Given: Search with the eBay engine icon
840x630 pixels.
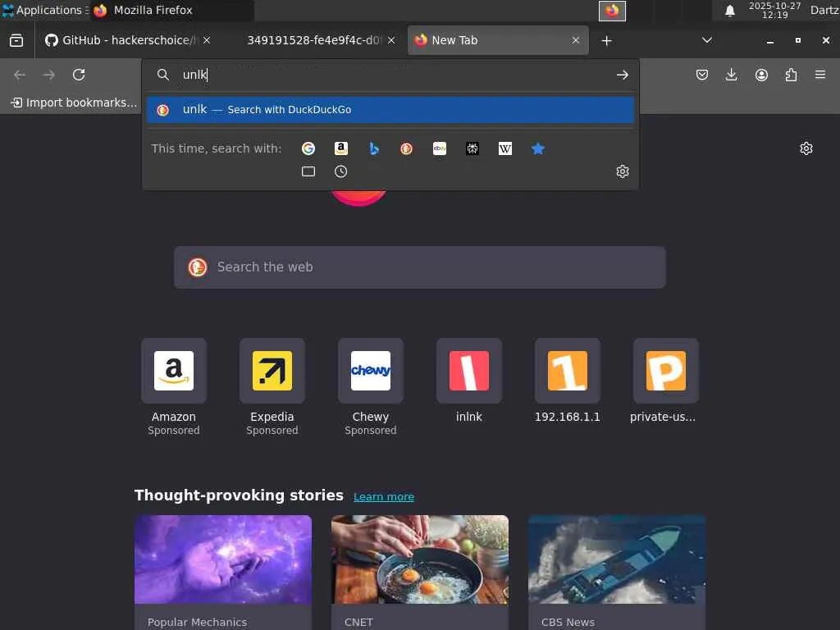Looking at the screenshot, I should (440, 148).
